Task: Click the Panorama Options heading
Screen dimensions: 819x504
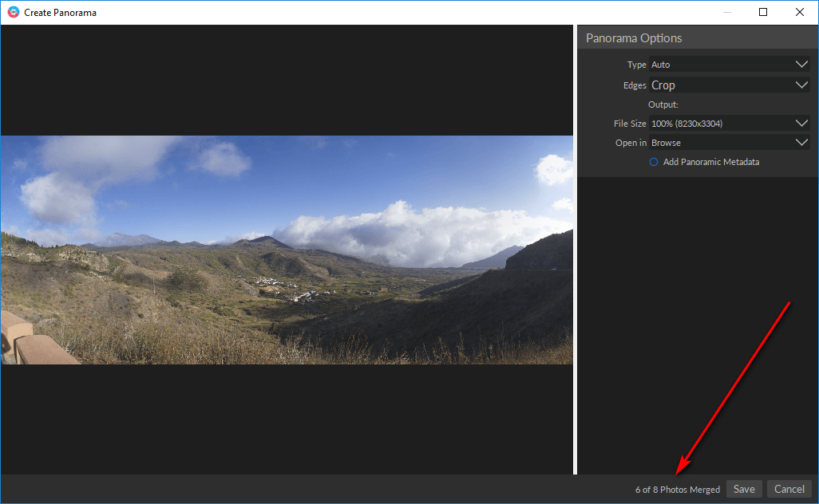Action: [634, 38]
